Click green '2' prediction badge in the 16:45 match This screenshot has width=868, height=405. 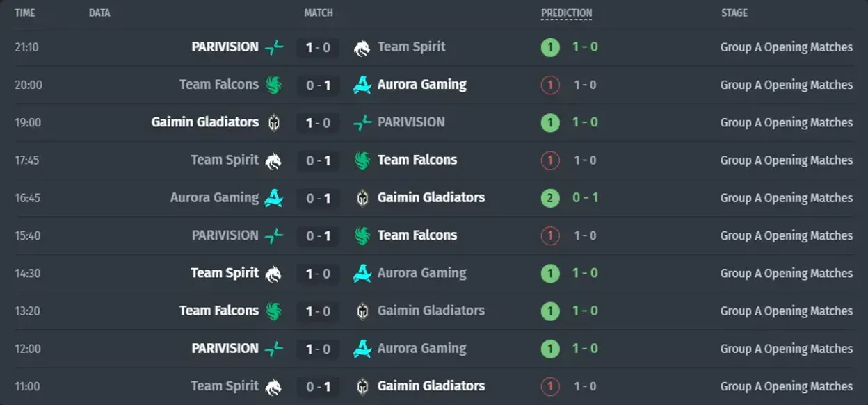click(x=550, y=198)
